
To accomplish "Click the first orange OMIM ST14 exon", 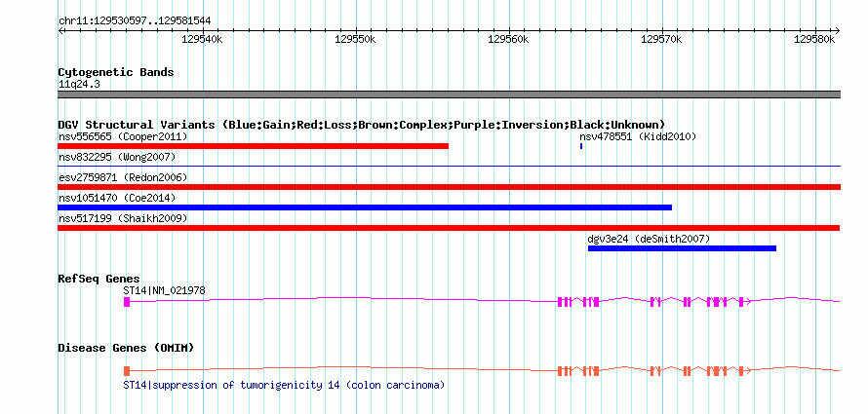I will pyautogui.click(x=127, y=371).
